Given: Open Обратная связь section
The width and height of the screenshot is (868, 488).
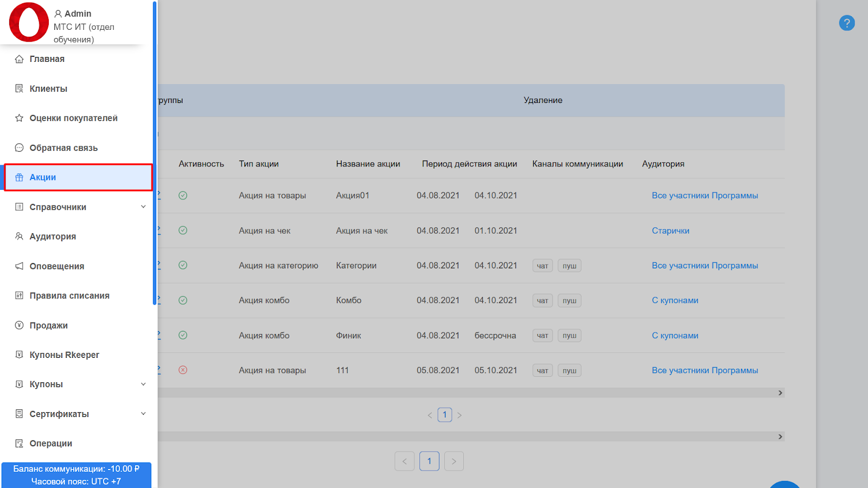Looking at the screenshot, I should click(x=63, y=147).
